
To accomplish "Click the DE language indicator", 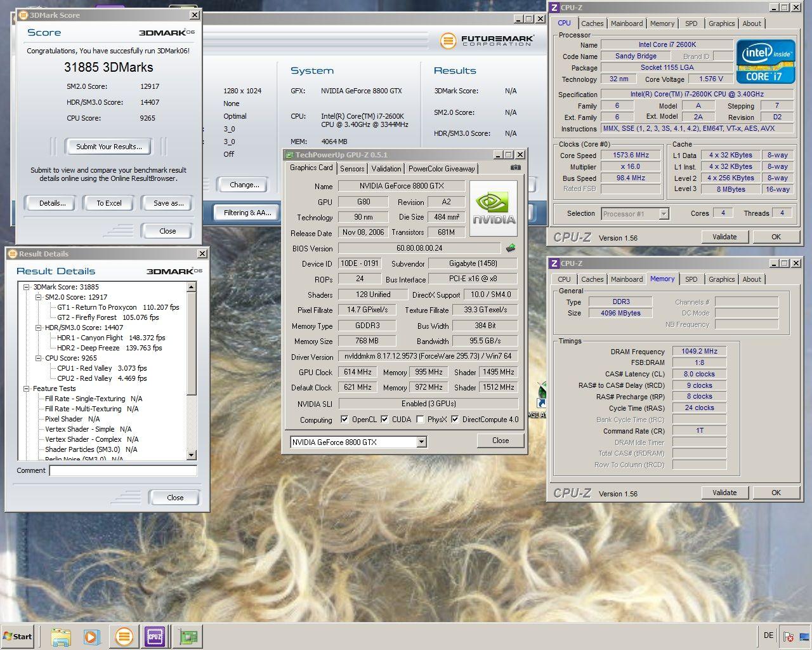I will pos(768,635).
